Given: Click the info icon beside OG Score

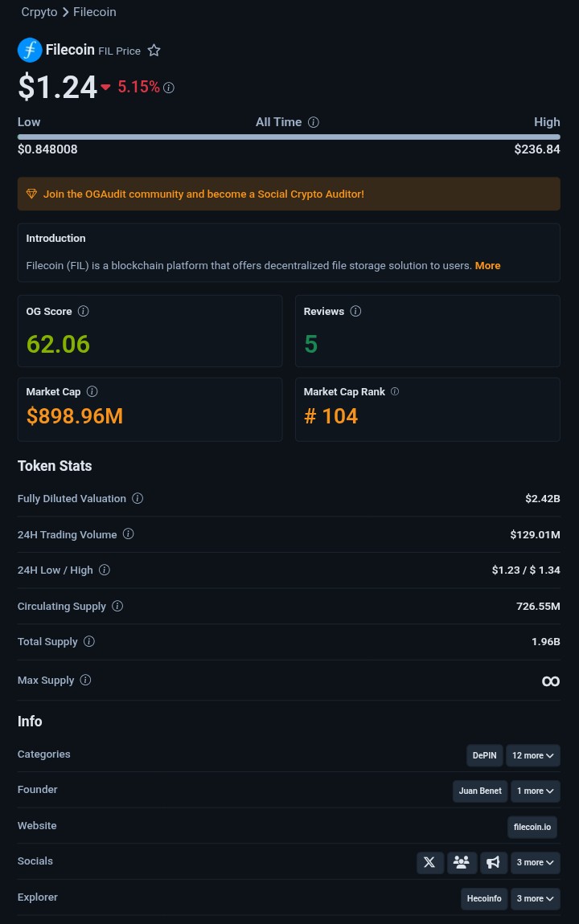Looking at the screenshot, I should (84, 311).
